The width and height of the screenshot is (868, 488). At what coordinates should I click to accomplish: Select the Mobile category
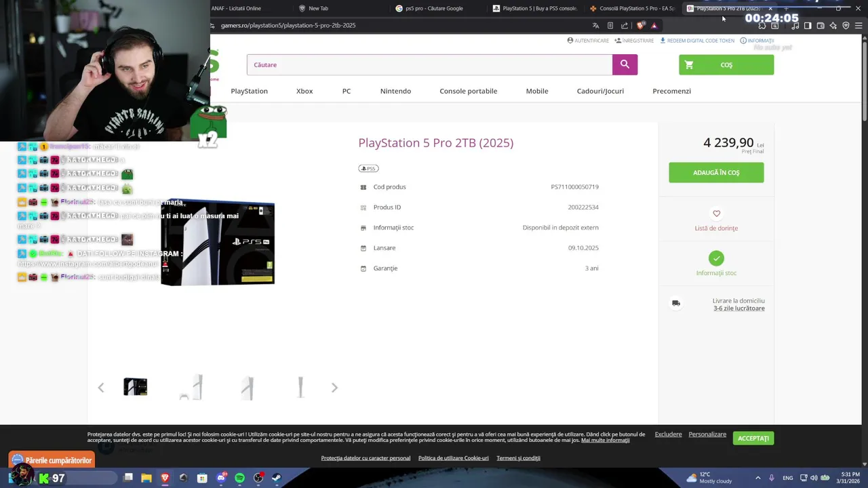coord(537,91)
